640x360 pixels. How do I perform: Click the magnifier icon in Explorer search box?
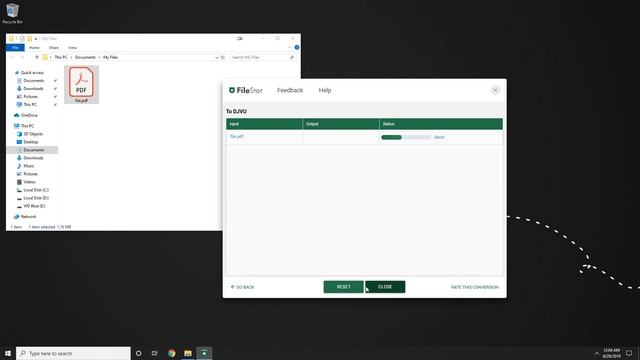pyautogui.click(x=292, y=58)
